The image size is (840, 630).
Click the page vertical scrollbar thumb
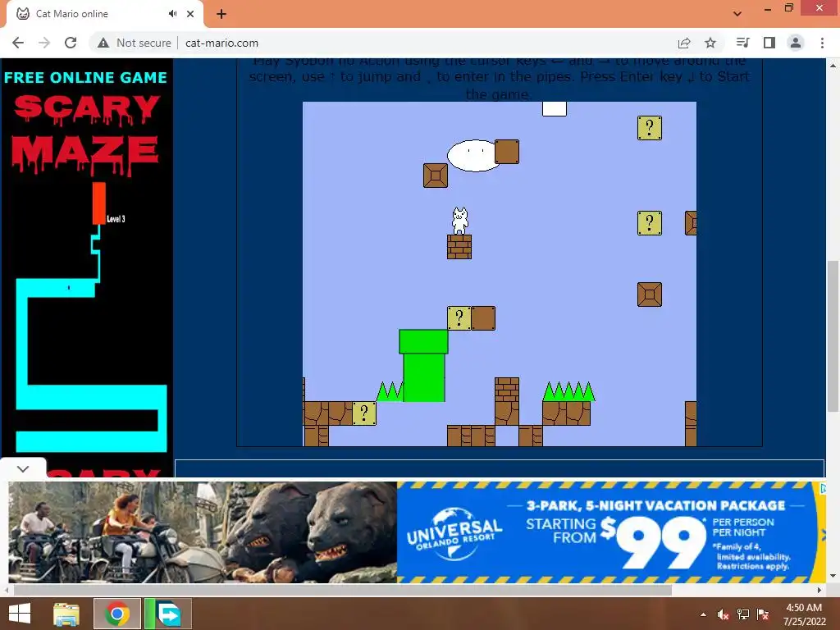pyautogui.click(x=833, y=336)
